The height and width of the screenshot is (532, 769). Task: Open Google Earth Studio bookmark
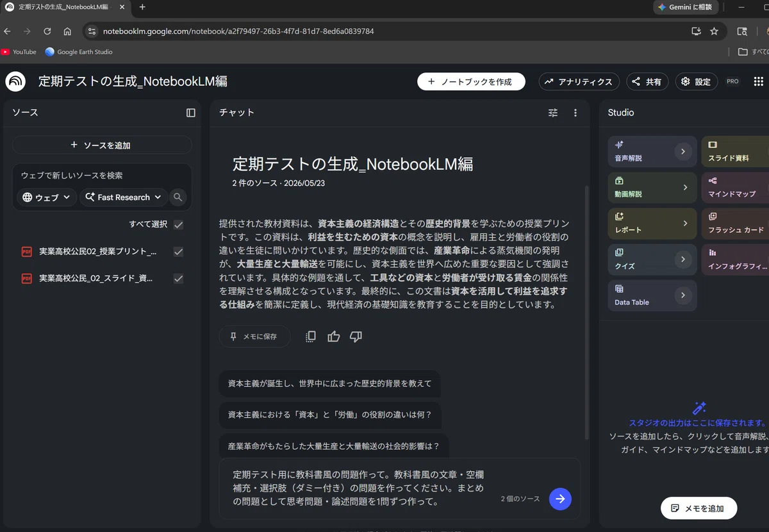pyautogui.click(x=79, y=52)
